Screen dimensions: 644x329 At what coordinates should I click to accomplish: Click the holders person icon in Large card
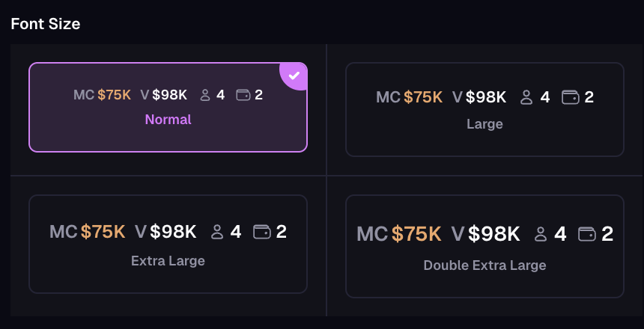point(526,97)
